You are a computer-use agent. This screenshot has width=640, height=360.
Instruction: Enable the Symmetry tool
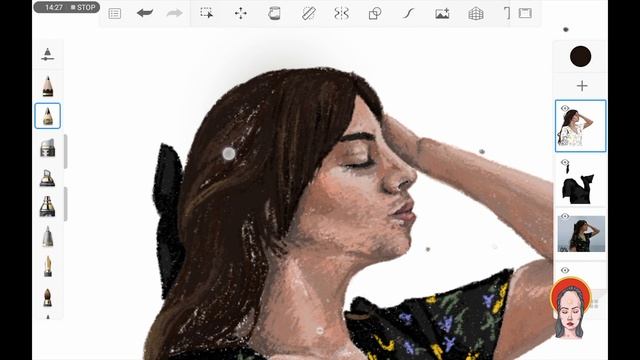[x=341, y=13]
